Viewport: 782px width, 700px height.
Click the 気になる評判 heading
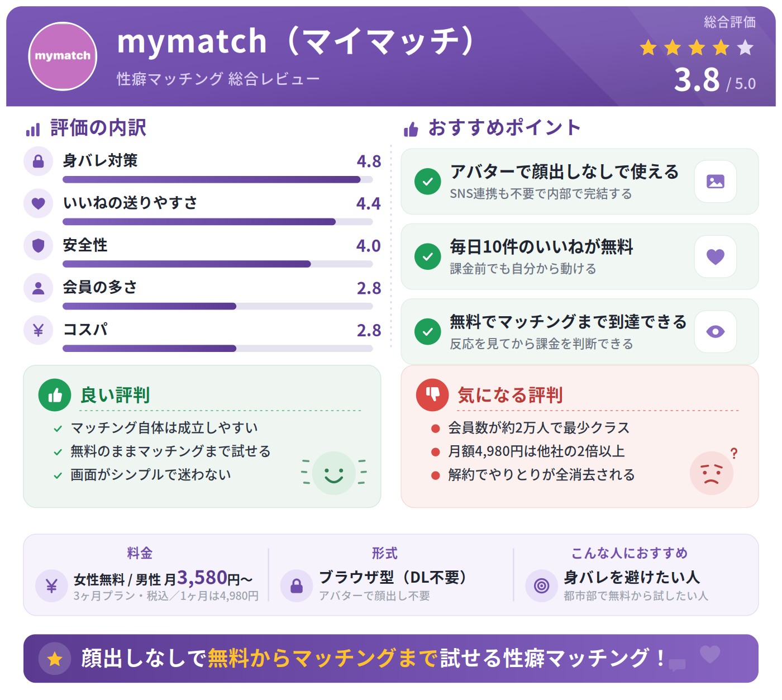[x=510, y=395]
